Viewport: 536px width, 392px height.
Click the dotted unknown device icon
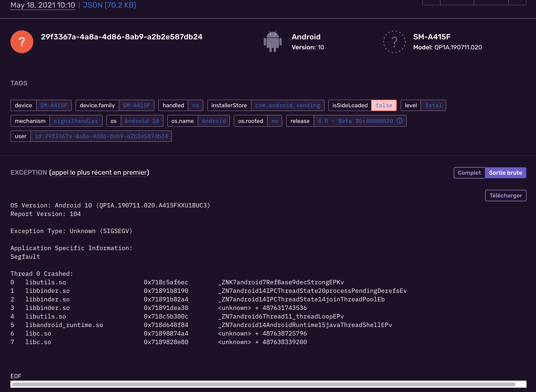(x=394, y=42)
